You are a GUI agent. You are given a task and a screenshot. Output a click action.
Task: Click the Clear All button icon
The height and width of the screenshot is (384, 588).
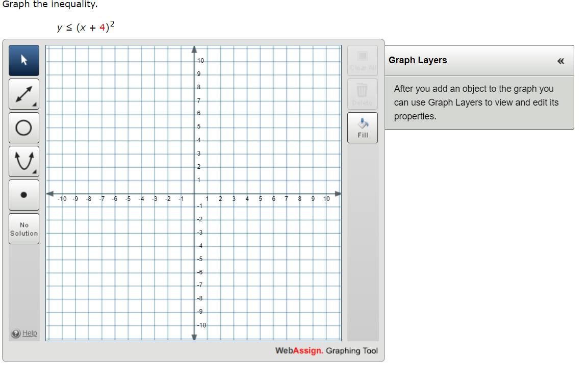[362, 55]
